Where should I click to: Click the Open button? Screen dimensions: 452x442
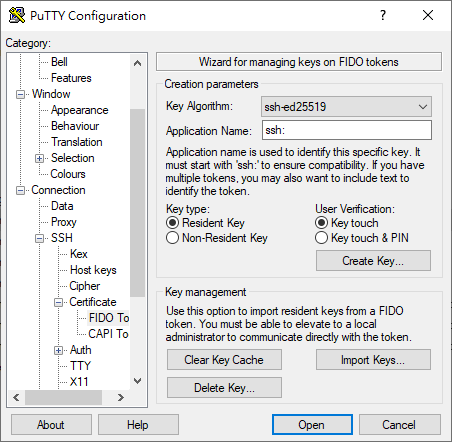coord(312,425)
